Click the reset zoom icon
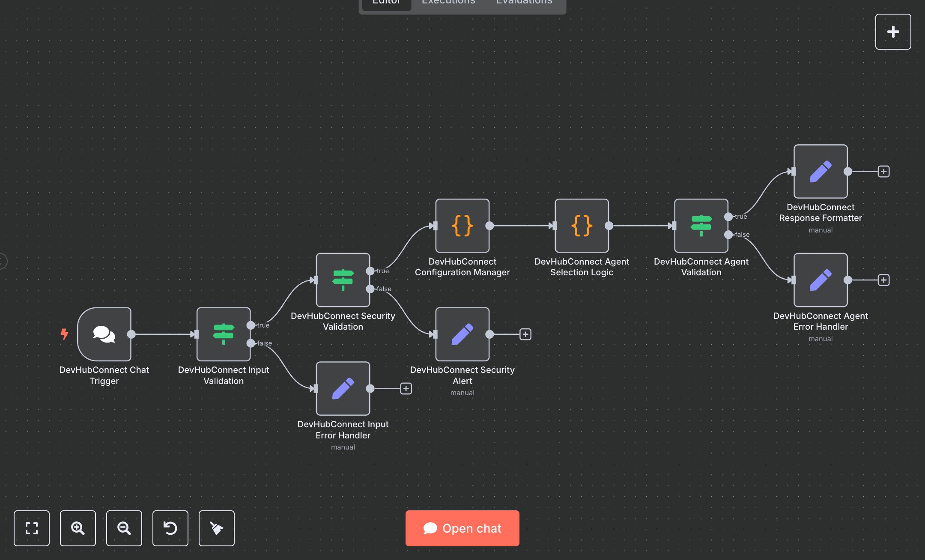 (x=170, y=528)
